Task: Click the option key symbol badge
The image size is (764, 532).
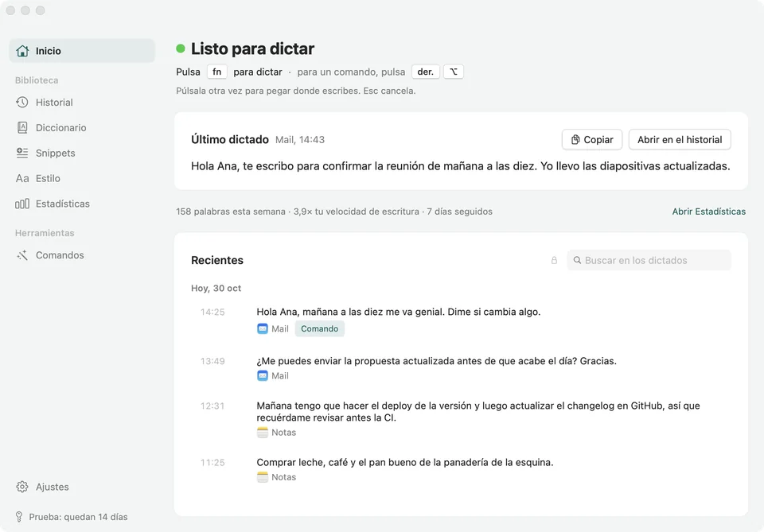Action: point(453,72)
